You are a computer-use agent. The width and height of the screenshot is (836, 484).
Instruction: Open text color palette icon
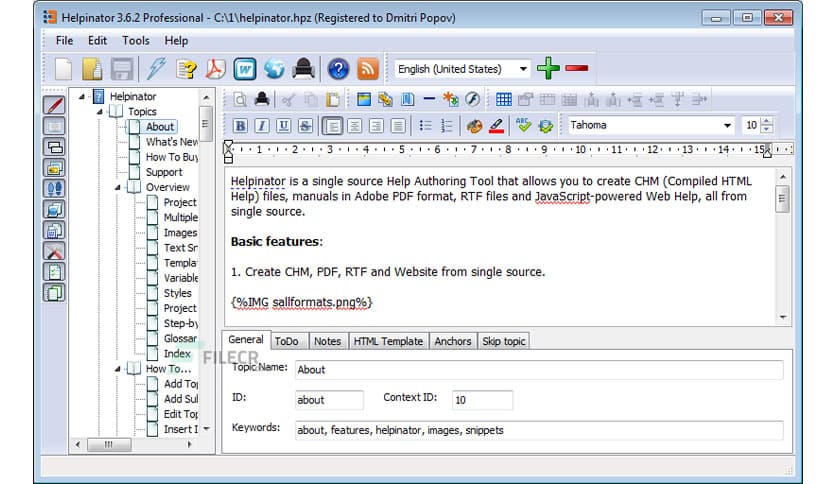click(x=474, y=126)
